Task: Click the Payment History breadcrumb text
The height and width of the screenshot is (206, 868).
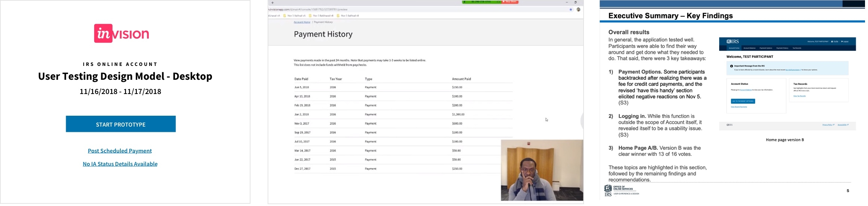Action: 323,22
